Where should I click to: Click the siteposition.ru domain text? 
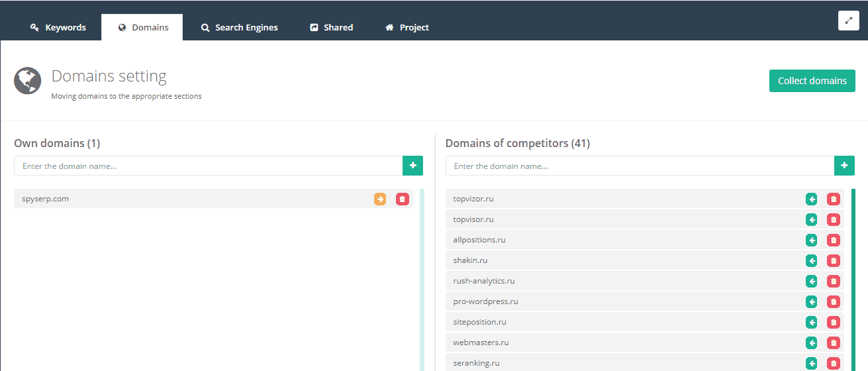(480, 322)
